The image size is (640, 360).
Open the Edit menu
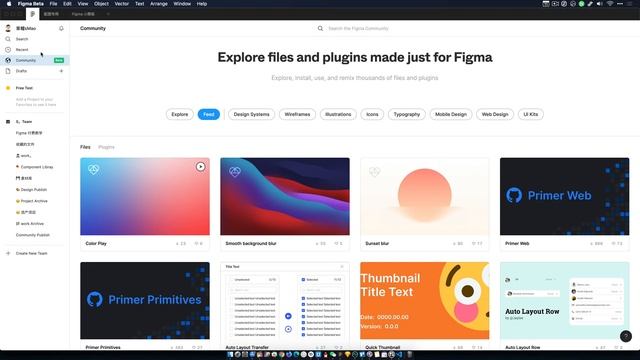(67, 4)
